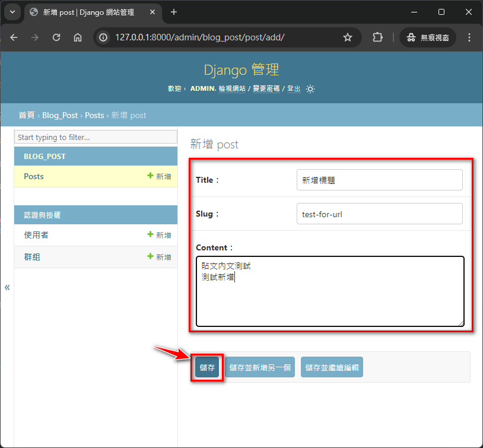Click the 儲存 save button
483x448 pixels.
pyautogui.click(x=207, y=367)
